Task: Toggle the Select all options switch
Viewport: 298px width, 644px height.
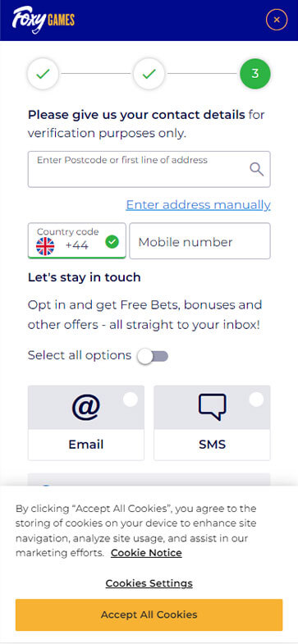Action: tap(153, 356)
